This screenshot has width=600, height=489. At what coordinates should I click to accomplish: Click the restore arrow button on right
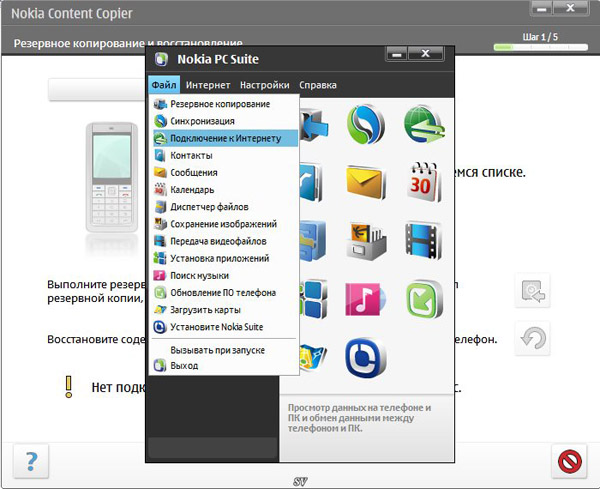click(532, 338)
